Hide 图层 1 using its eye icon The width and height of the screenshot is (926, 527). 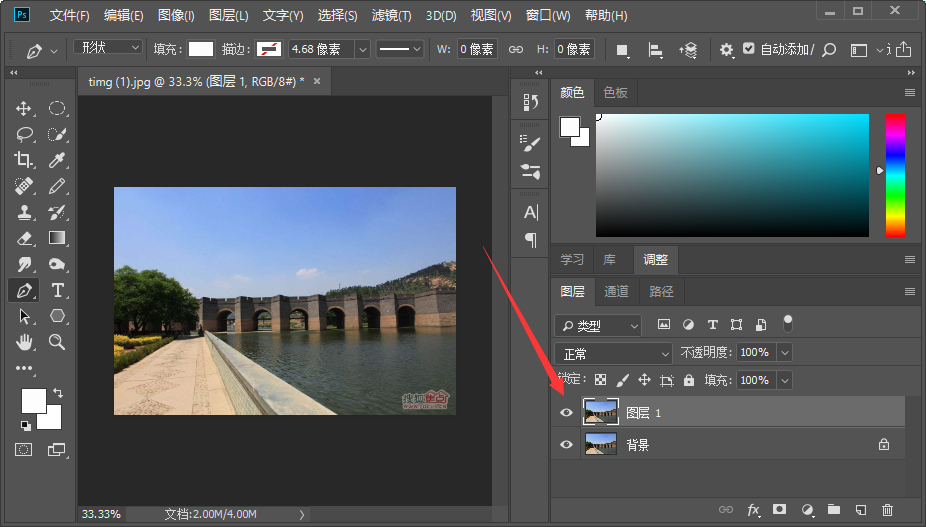coord(567,412)
